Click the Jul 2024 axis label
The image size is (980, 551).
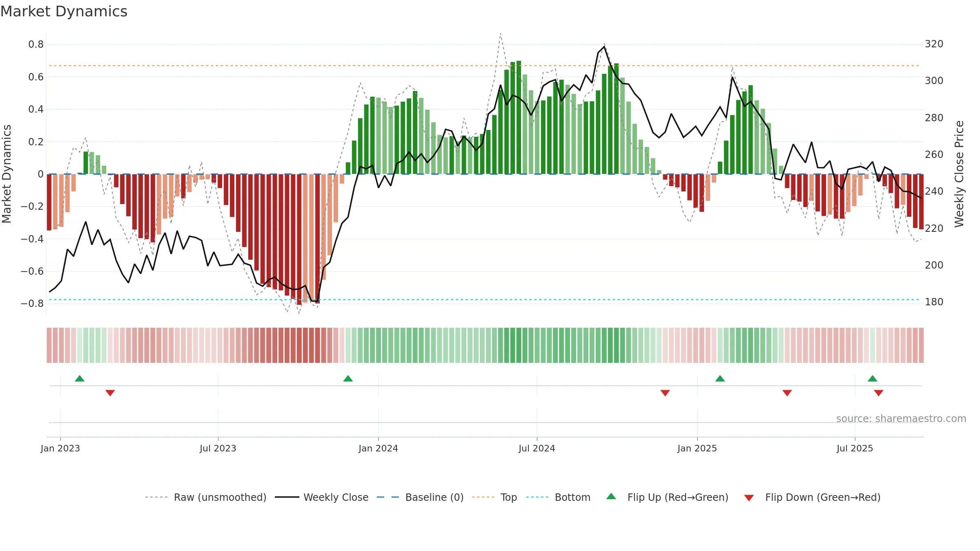point(537,448)
